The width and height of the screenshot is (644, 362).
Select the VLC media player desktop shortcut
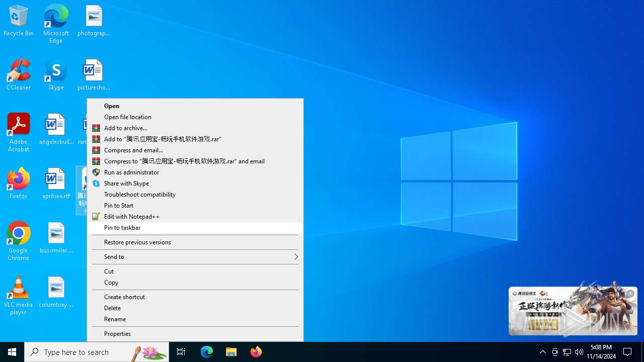coord(19,296)
